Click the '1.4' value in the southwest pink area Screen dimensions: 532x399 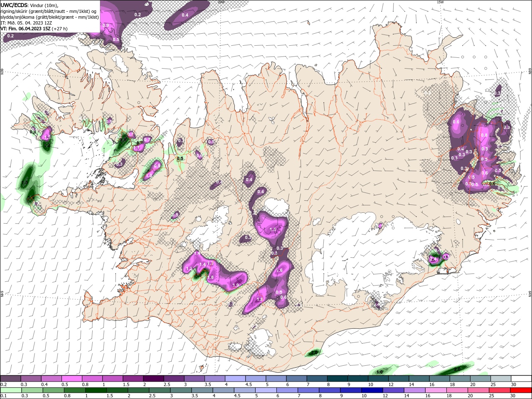click(x=203, y=264)
